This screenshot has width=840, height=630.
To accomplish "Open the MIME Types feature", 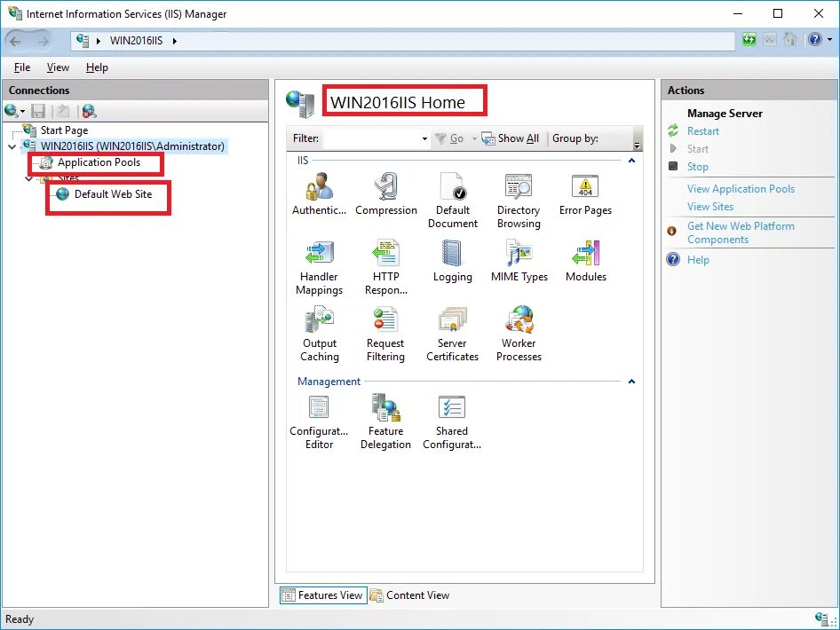I will tap(519, 260).
